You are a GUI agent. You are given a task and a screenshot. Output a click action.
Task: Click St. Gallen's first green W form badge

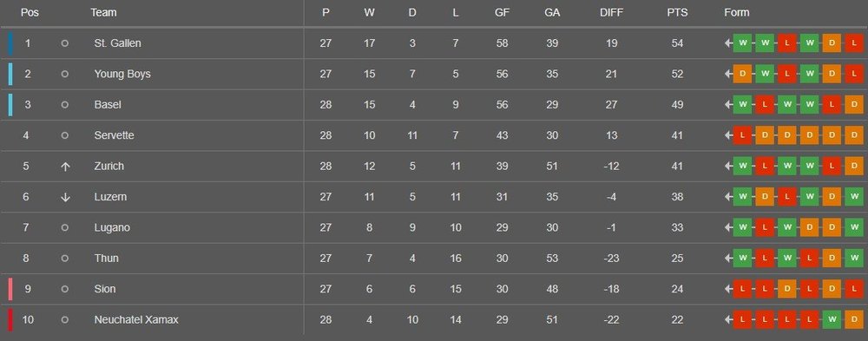[742, 43]
